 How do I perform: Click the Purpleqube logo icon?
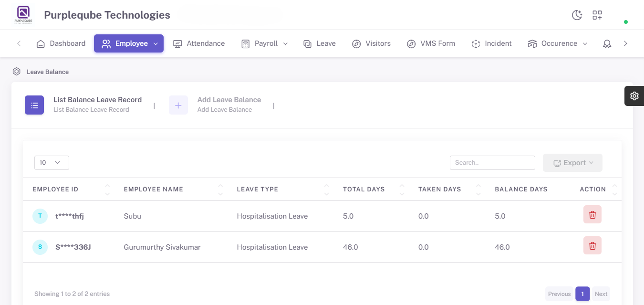click(x=23, y=15)
